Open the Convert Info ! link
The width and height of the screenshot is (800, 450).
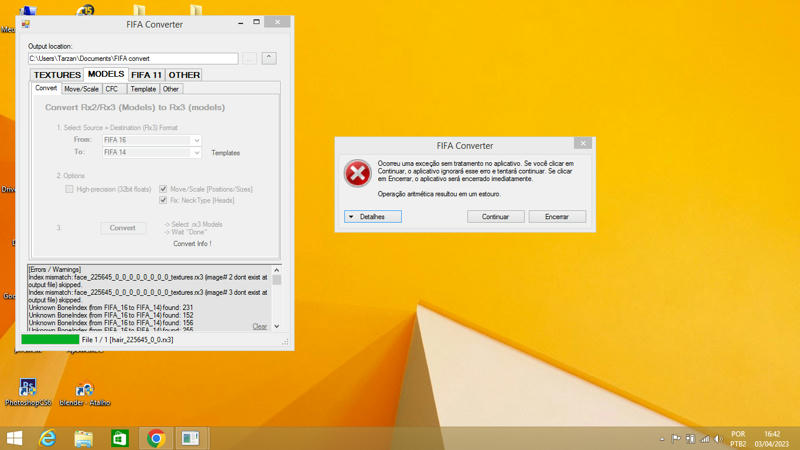pyautogui.click(x=192, y=244)
